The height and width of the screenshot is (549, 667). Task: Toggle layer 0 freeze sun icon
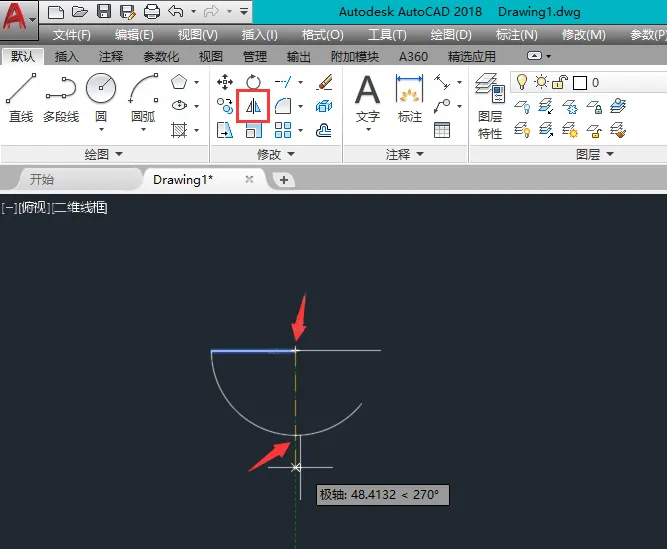pyautogui.click(x=541, y=82)
